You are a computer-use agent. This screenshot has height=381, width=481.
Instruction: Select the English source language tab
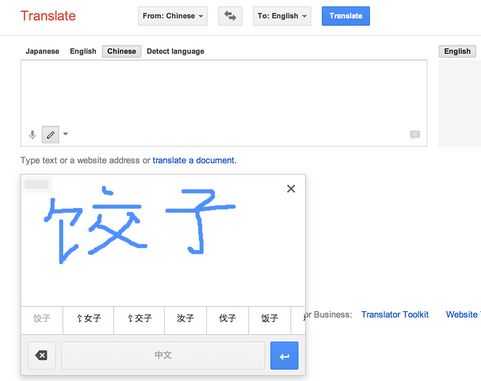pos(83,51)
